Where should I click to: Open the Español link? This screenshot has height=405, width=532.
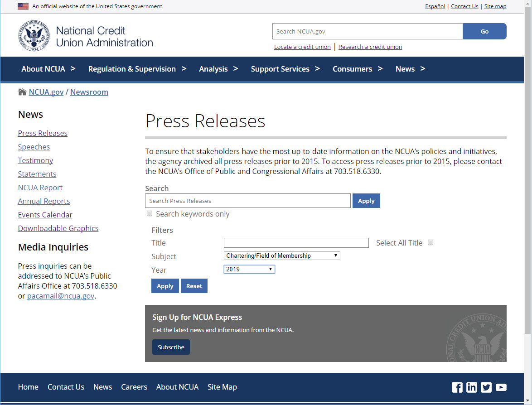(x=435, y=6)
